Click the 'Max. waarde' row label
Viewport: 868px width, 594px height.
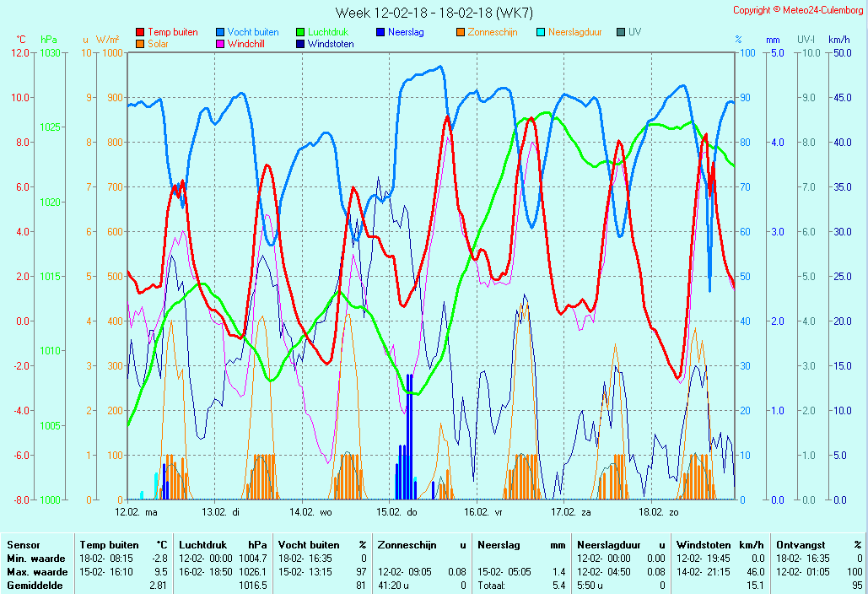point(35,571)
